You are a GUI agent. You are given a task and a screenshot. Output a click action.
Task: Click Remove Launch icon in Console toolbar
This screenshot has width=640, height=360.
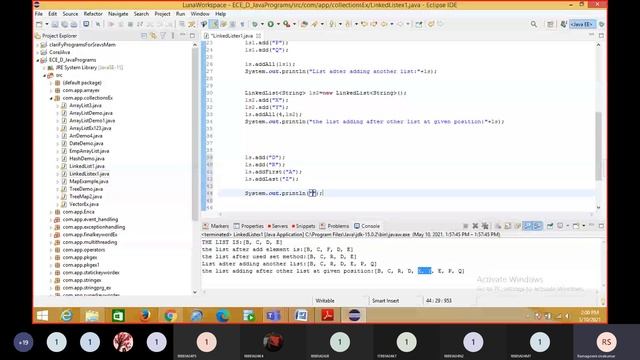click(x=475, y=226)
